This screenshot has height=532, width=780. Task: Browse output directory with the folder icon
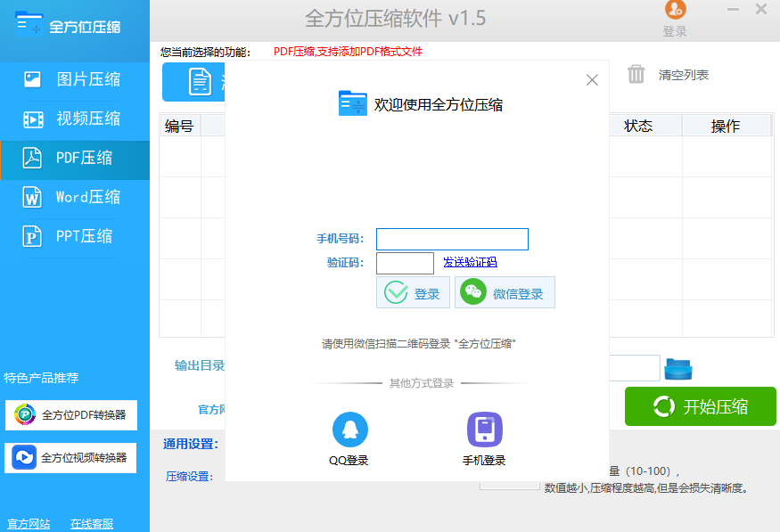(677, 367)
